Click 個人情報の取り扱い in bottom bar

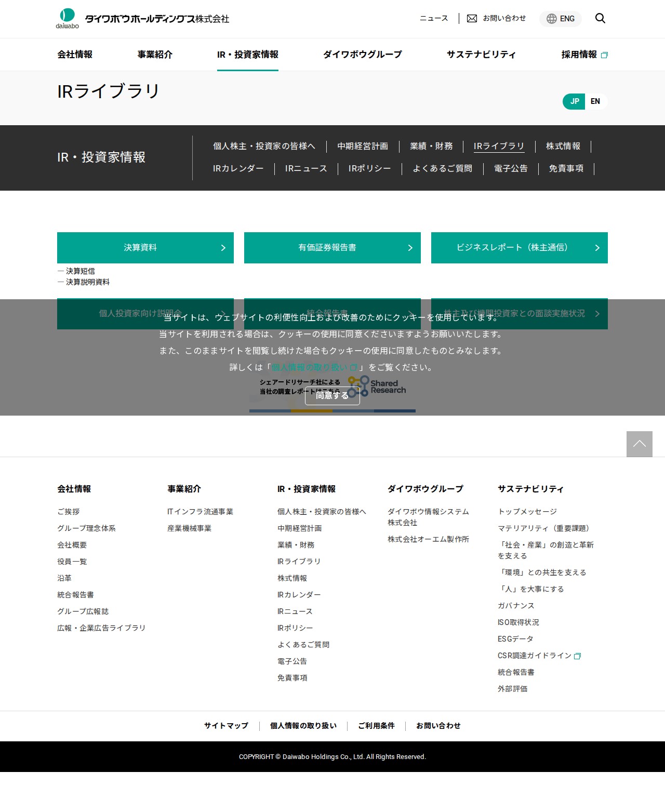[x=303, y=726]
